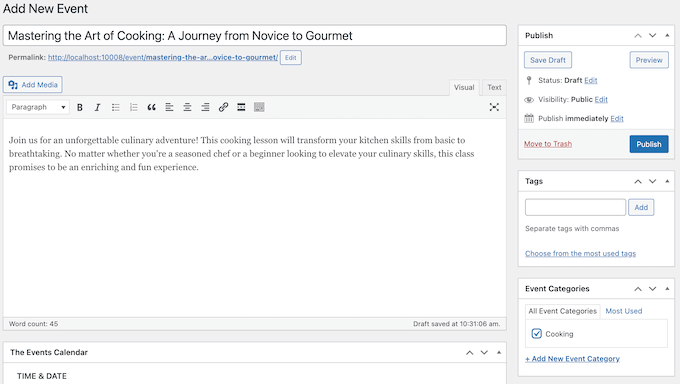The height and width of the screenshot is (384, 680).
Task: Move the Tags panel down
Action: click(x=652, y=181)
